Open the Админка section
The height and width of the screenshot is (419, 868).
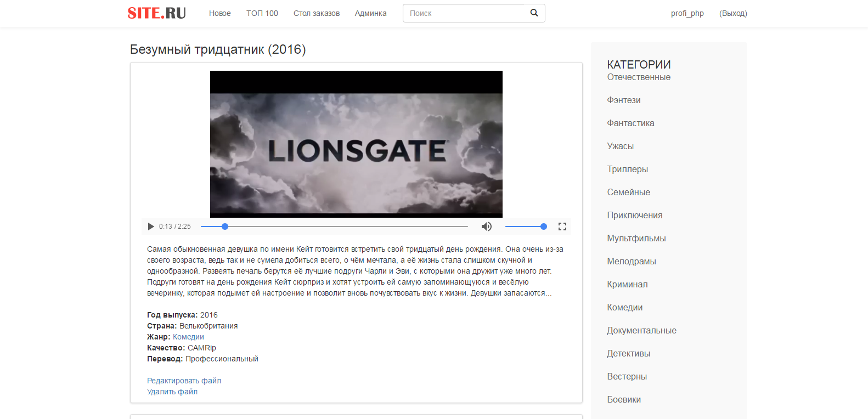pos(371,13)
